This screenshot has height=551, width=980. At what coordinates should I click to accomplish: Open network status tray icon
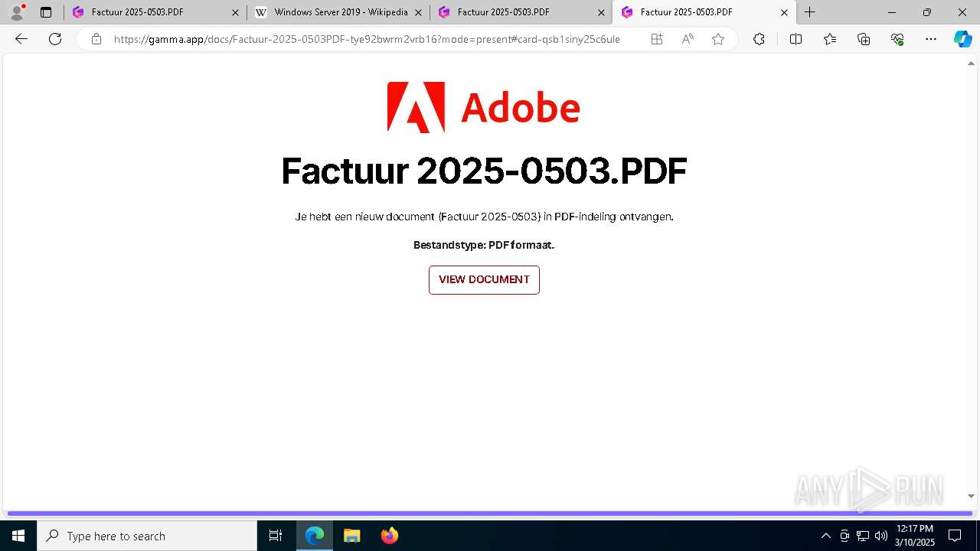point(863,536)
